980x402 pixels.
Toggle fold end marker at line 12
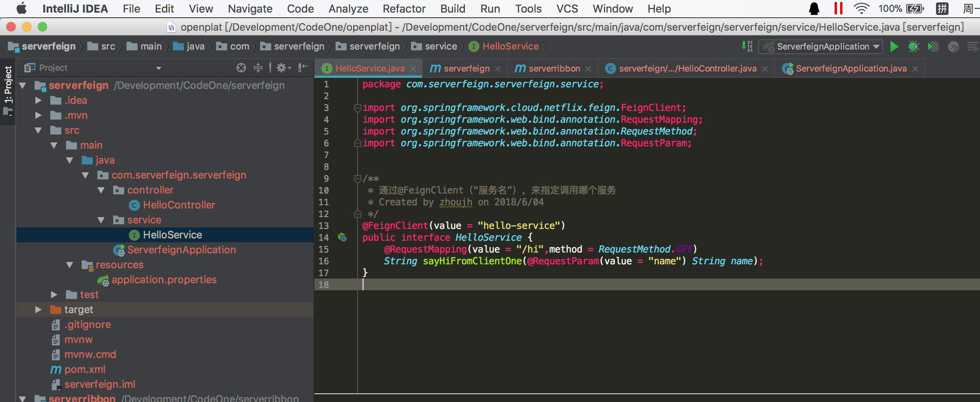[x=357, y=214]
